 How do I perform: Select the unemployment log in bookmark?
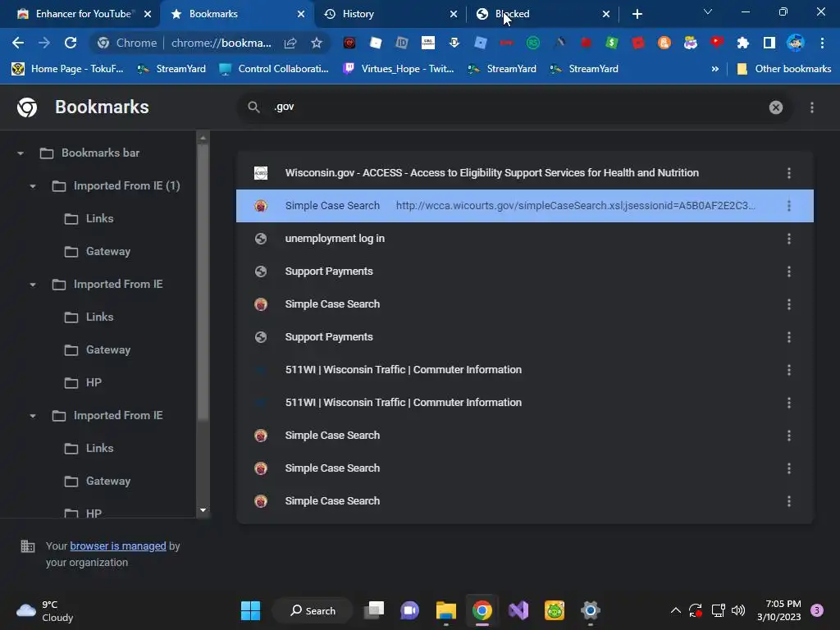524,239
